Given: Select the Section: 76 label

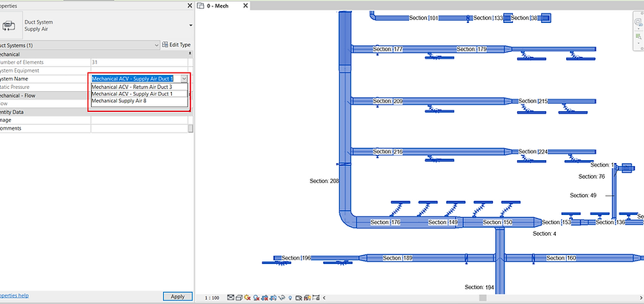Looking at the screenshot, I should 591,176.
